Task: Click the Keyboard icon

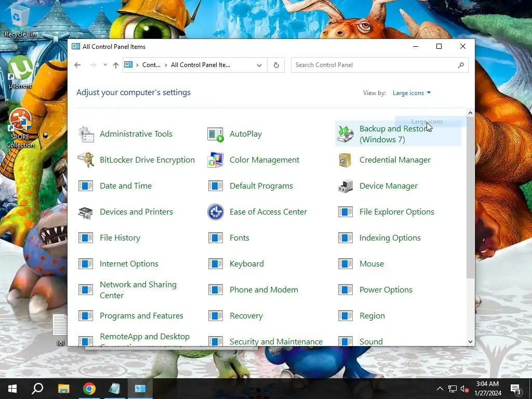Action: tap(216, 264)
